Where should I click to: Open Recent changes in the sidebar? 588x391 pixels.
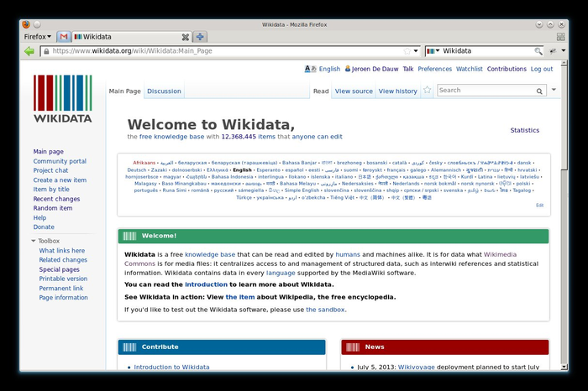pyautogui.click(x=56, y=199)
